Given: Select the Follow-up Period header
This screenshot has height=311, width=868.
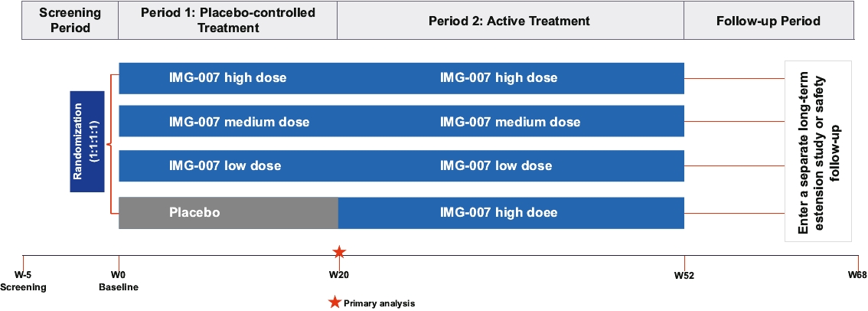Looking at the screenshot, I should [x=768, y=21].
